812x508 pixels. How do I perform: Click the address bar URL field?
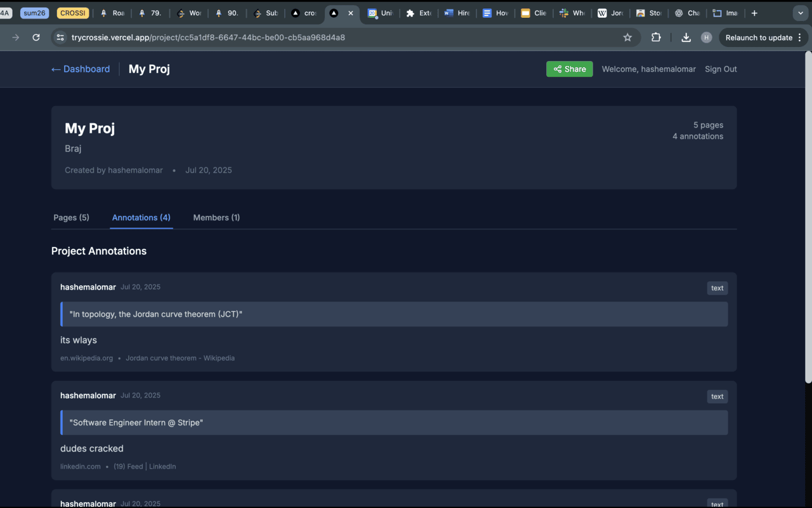coord(317,37)
